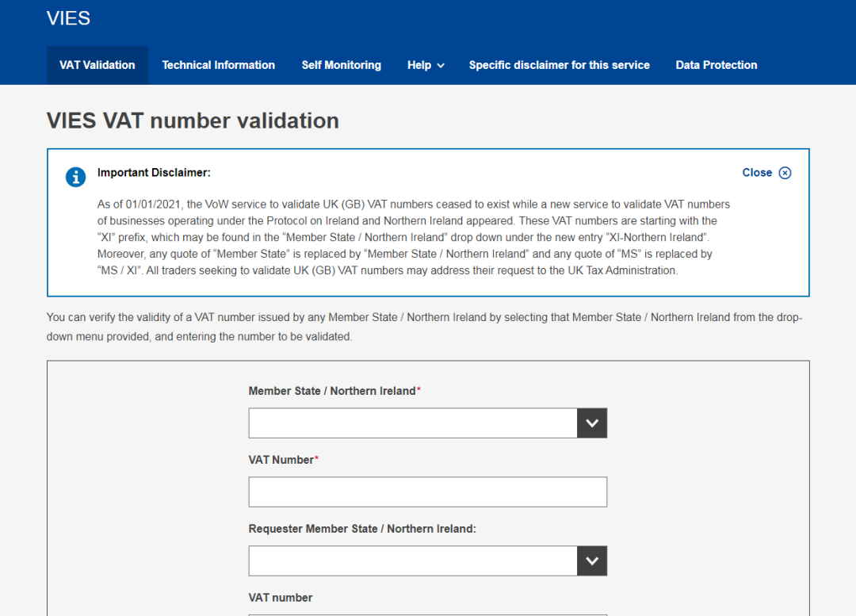Click the blue info icon in disclaimer
The height and width of the screenshot is (616, 856).
click(x=75, y=177)
